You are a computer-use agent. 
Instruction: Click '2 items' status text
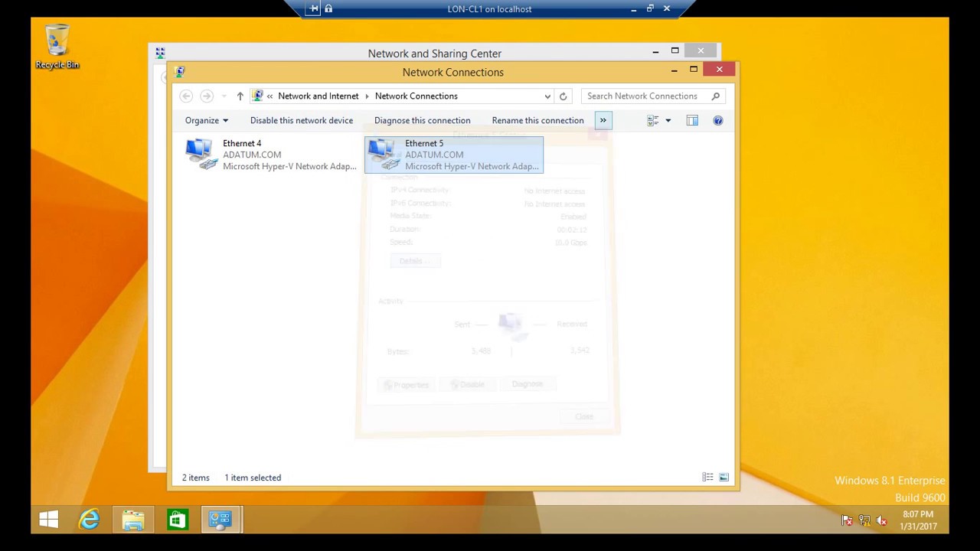tap(196, 478)
